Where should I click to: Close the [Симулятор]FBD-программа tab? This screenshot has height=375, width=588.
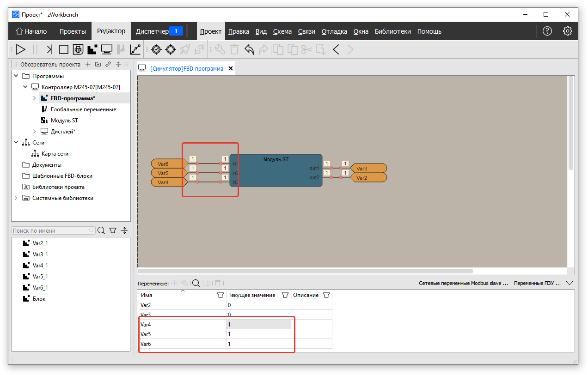coord(231,68)
